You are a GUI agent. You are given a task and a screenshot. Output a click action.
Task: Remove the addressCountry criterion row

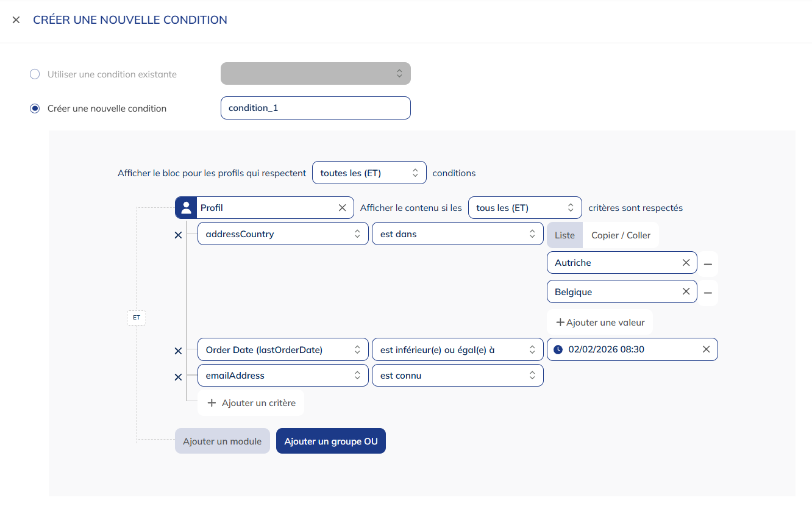178,235
